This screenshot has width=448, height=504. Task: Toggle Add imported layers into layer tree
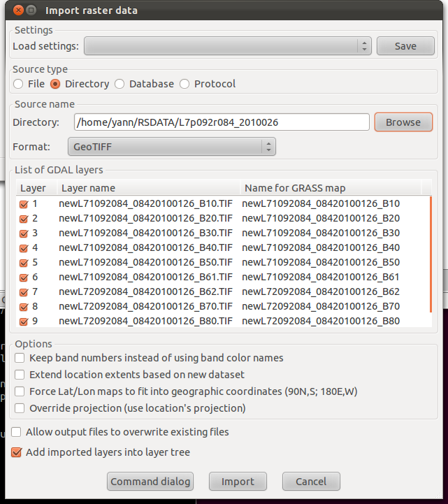16,452
